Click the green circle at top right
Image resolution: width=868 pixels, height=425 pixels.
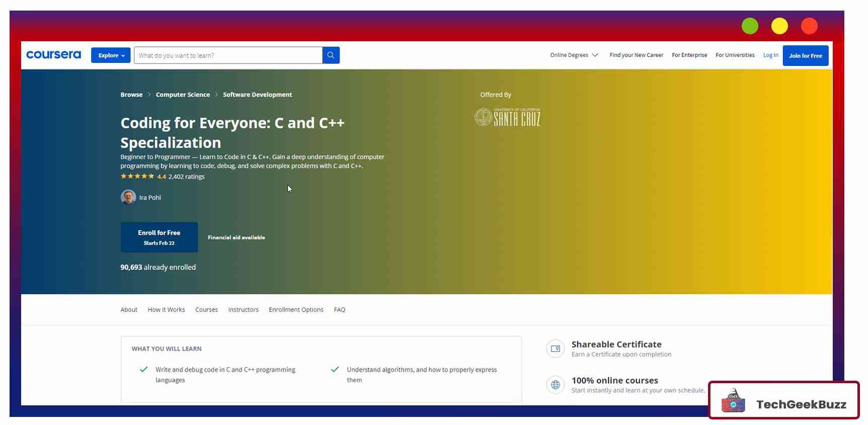click(750, 26)
